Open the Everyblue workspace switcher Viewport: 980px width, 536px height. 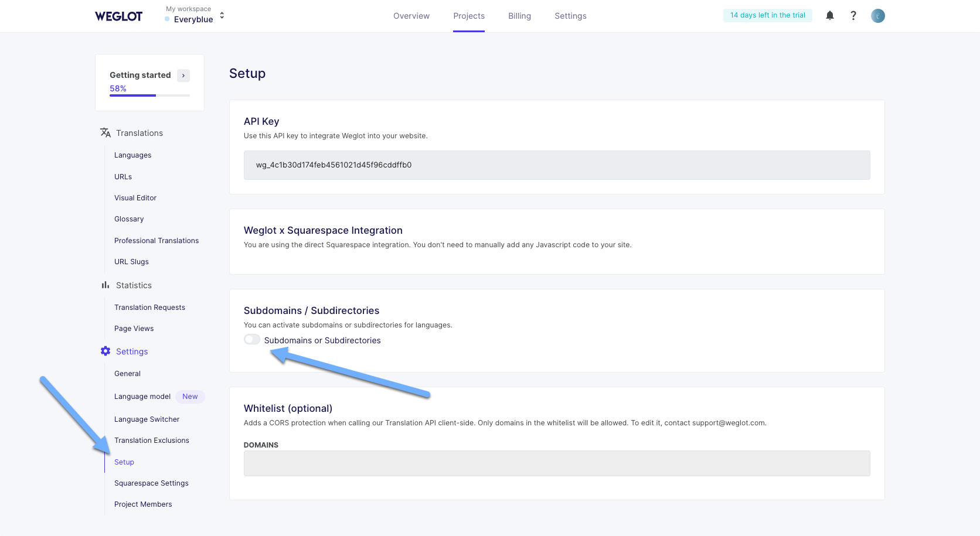pyautogui.click(x=195, y=15)
